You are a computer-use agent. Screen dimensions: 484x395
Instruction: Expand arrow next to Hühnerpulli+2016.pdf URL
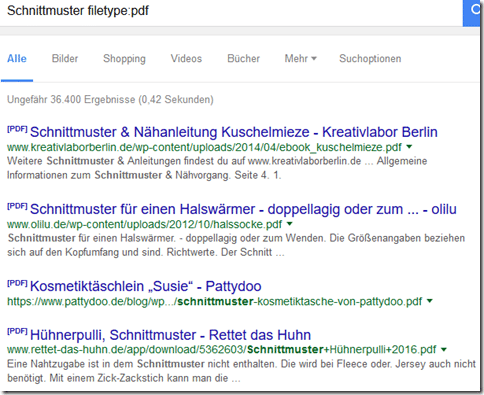pos(444,349)
